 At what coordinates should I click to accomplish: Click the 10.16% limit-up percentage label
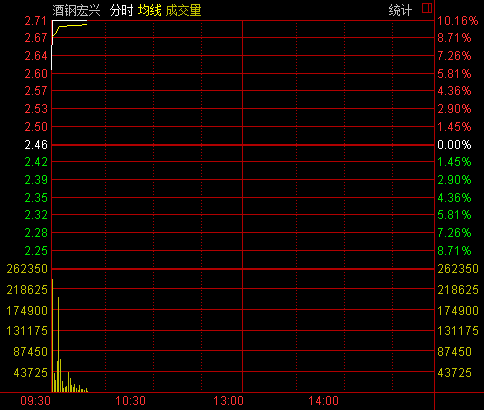(458, 21)
